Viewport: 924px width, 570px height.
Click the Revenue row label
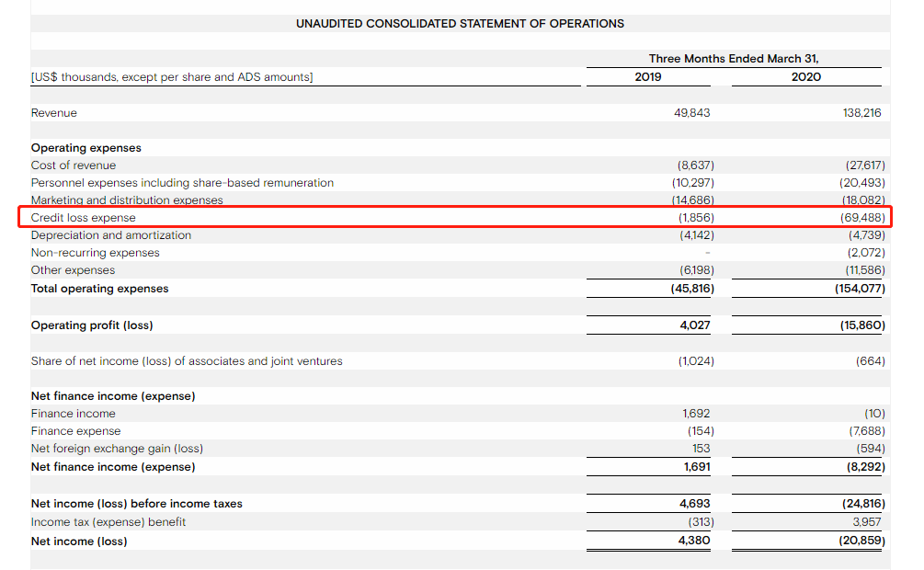click(54, 113)
